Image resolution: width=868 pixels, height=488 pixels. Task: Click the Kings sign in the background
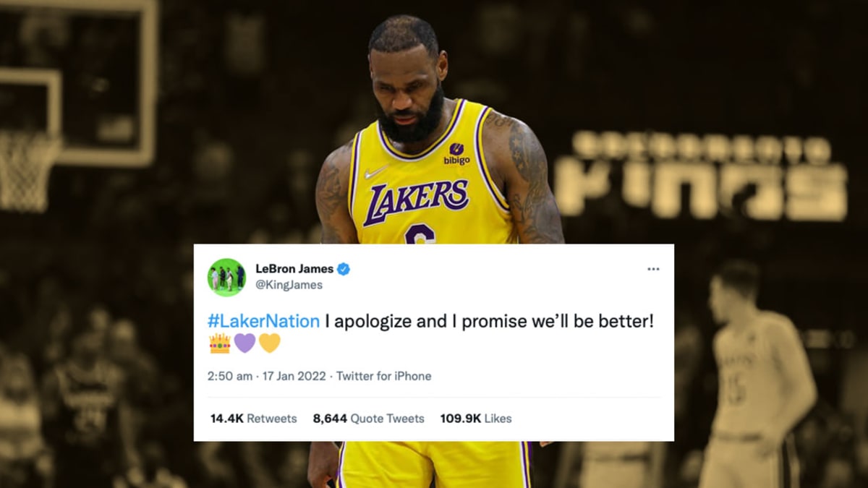699,176
